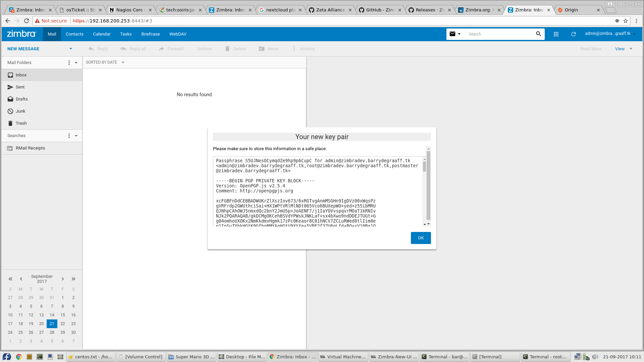Collapse the Mail Folders section
644x362 pixels.
coord(76,63)
